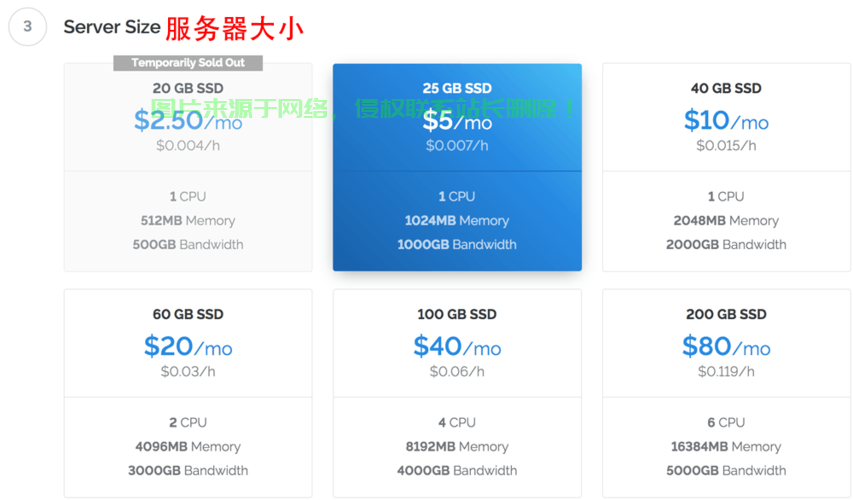Select the 25 GB SSD $5/mo plan
This screenshot has width=853, height=500.
[457, 120]
